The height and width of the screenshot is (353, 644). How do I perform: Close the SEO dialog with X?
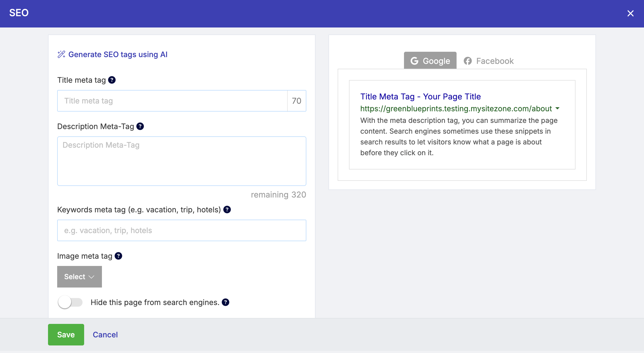tap(630, 13)
